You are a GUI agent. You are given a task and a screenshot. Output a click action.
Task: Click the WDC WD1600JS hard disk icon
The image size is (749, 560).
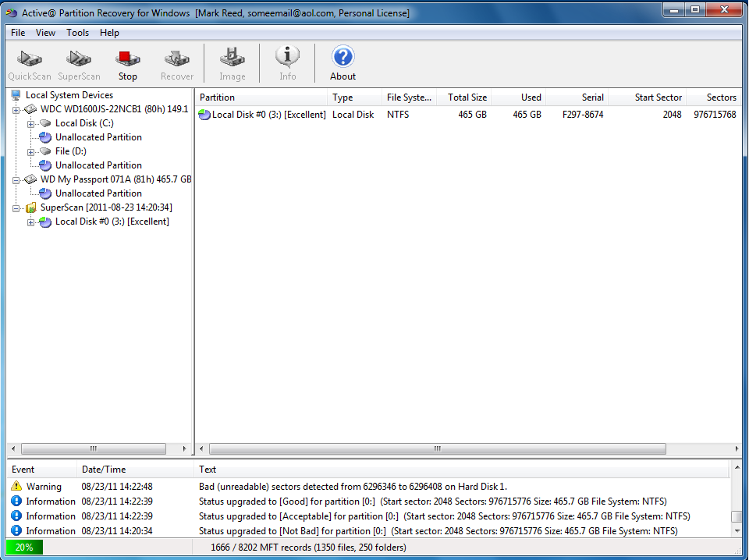(x=30, y=109)
